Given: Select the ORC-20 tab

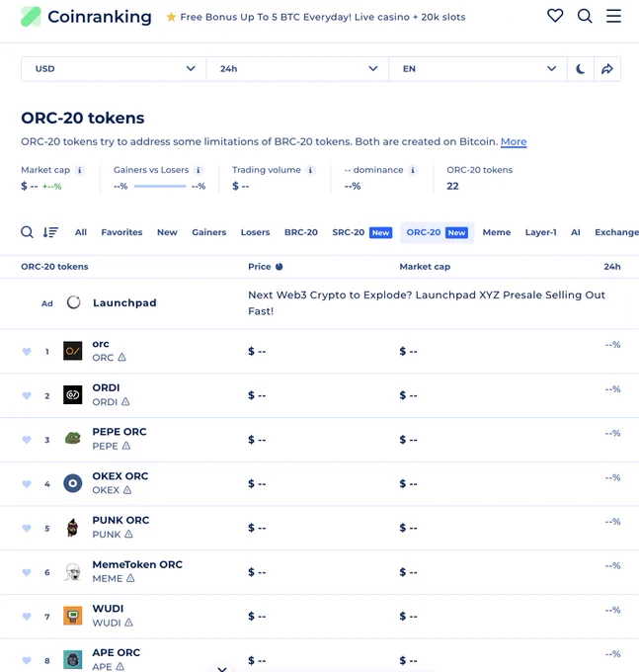Looking at the screenshot, I should coord(438,232).
